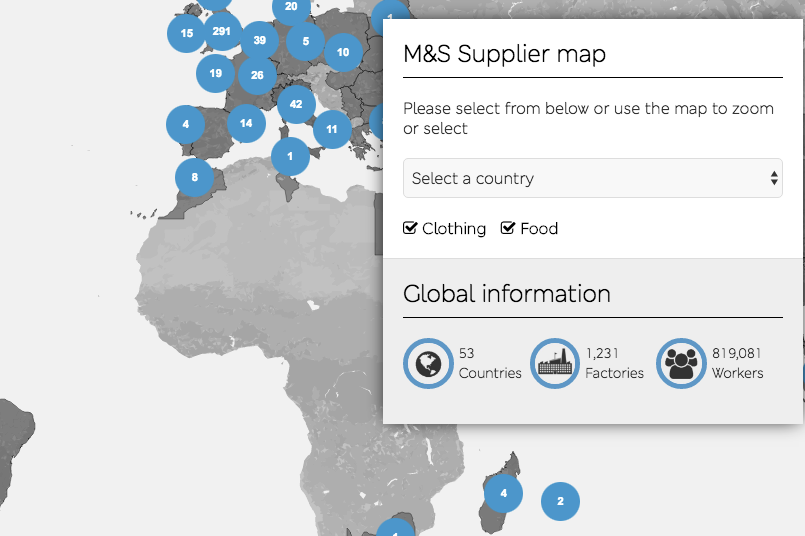The width and height of the screenshot is (805, 536).
Task: Uncheck the Clothing checkbox
Action: 410,228
